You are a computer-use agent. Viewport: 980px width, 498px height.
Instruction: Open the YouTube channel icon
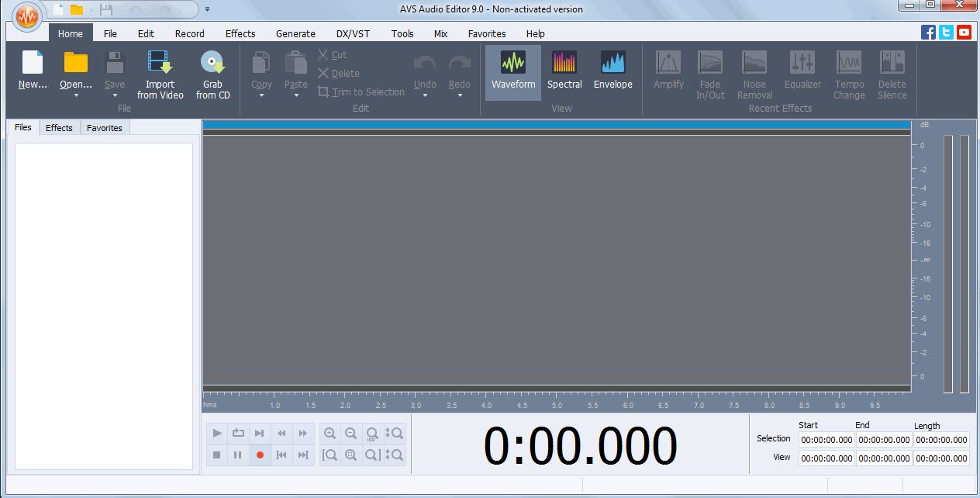tap(964, 32)
